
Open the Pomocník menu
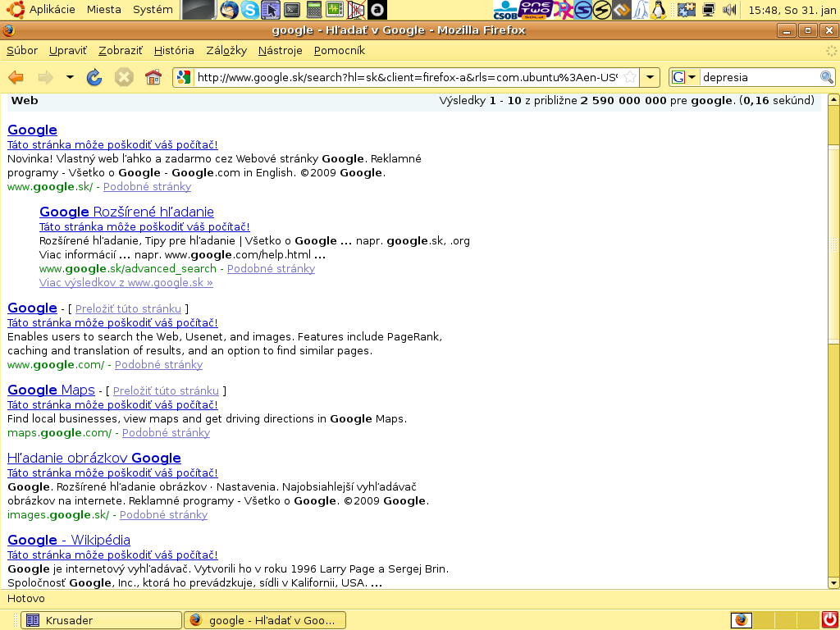[339, 50]
